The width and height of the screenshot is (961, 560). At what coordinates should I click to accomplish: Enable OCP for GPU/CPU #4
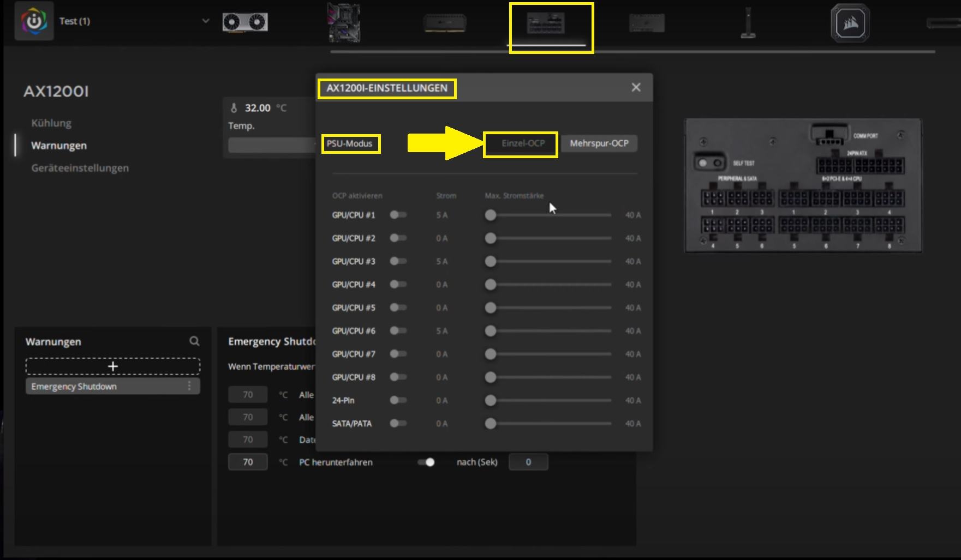398,285
